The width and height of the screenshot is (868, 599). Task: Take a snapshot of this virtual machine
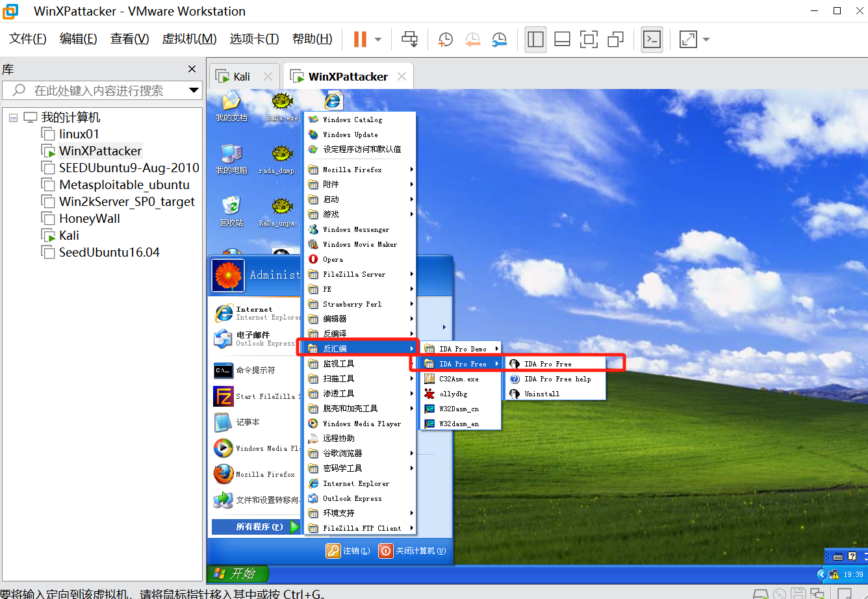point(446,40)
